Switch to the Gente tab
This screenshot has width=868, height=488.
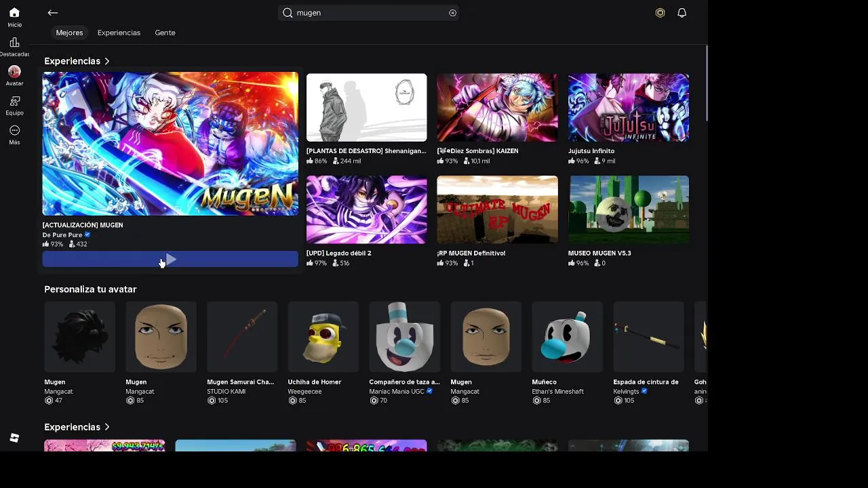click(165, 33)
